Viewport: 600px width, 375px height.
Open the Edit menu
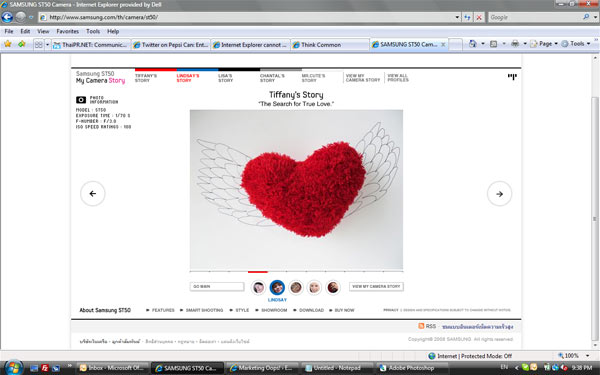[25, 31]
